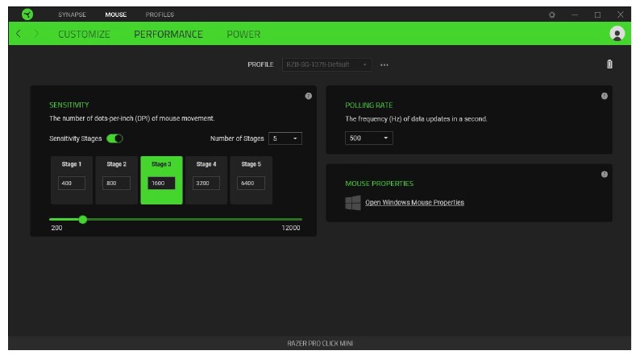Open profile options three-dot menu

click(384, 65)
